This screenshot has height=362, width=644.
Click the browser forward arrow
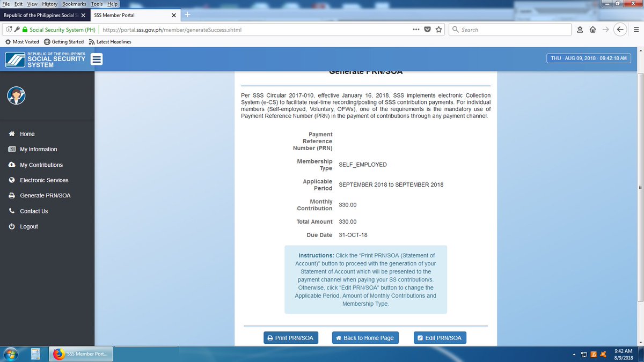click(x=606, y=29)
